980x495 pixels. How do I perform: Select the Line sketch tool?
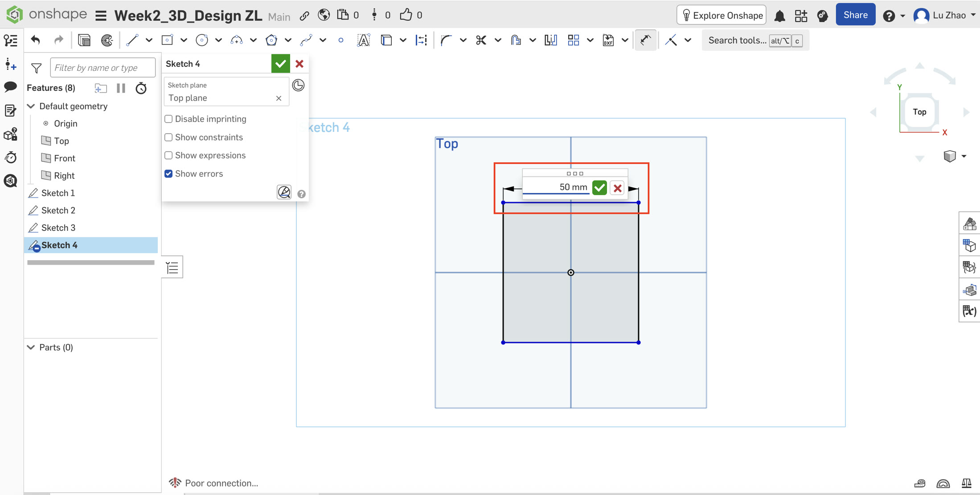tap(132, 40)
